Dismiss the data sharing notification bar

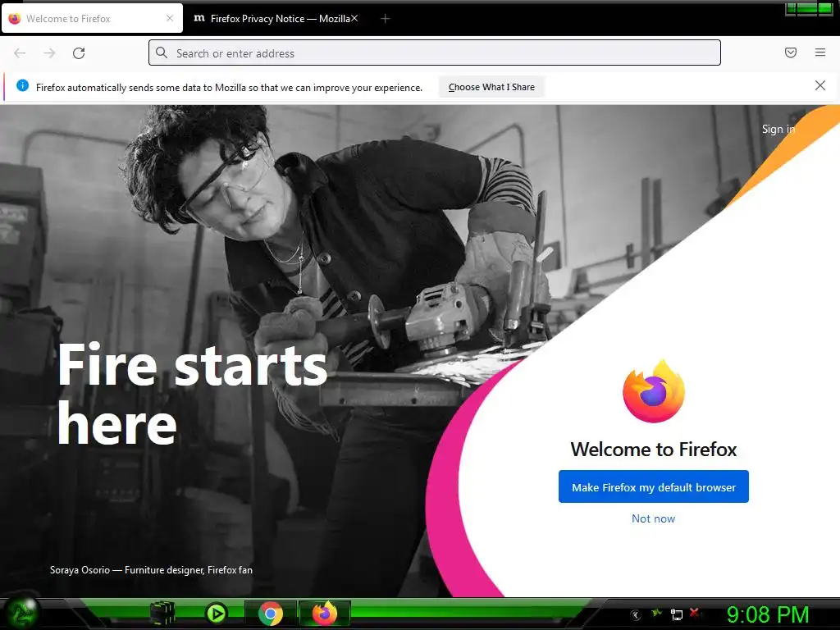pyautogui.click(x=819, y=85)
